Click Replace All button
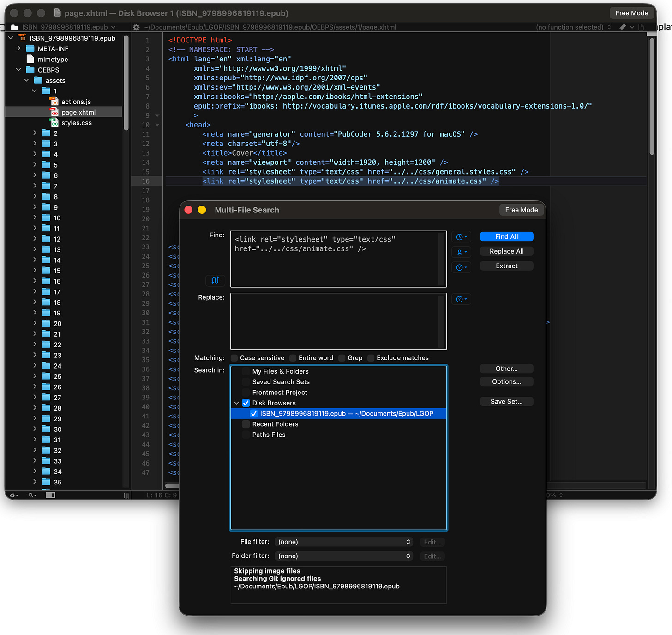 click(507, 251)
